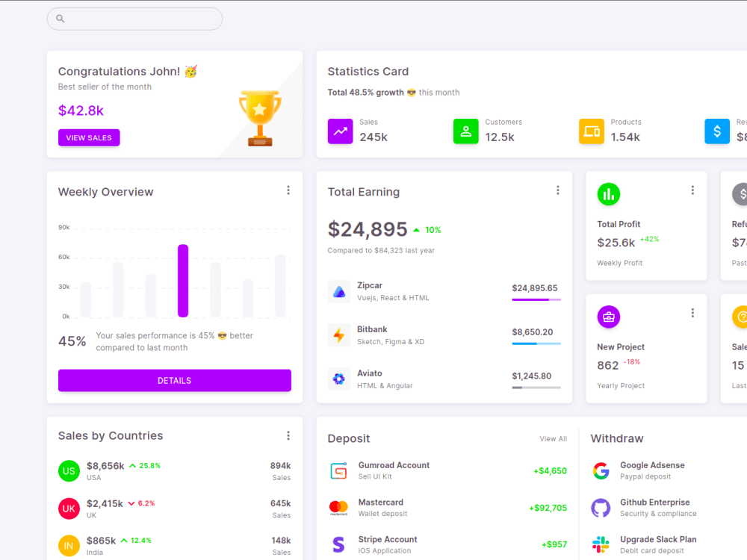
Task: Click the +$4,650 Gumroad deposit amount
Action: [550, 471]
